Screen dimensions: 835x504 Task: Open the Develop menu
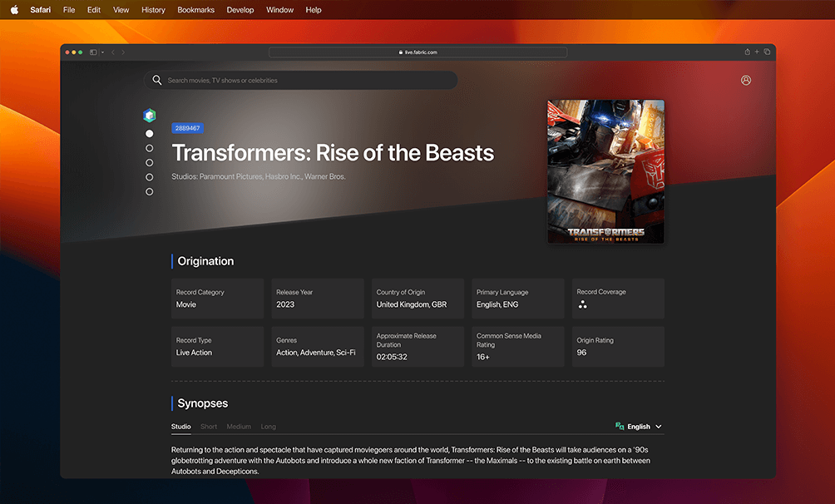[x=240, y=10]
